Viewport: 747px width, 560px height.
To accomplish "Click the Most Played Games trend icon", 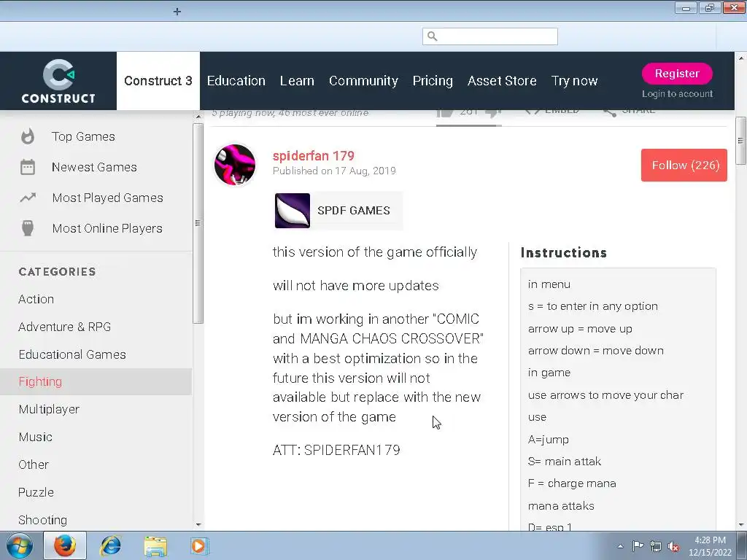I will point(28,198).
